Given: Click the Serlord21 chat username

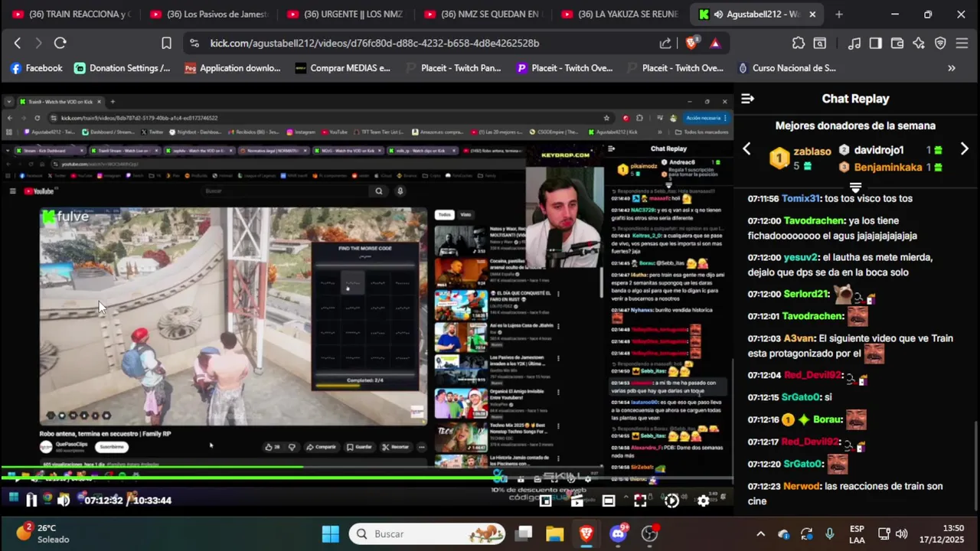Looking at the screenshot, I should coord(806,294).
